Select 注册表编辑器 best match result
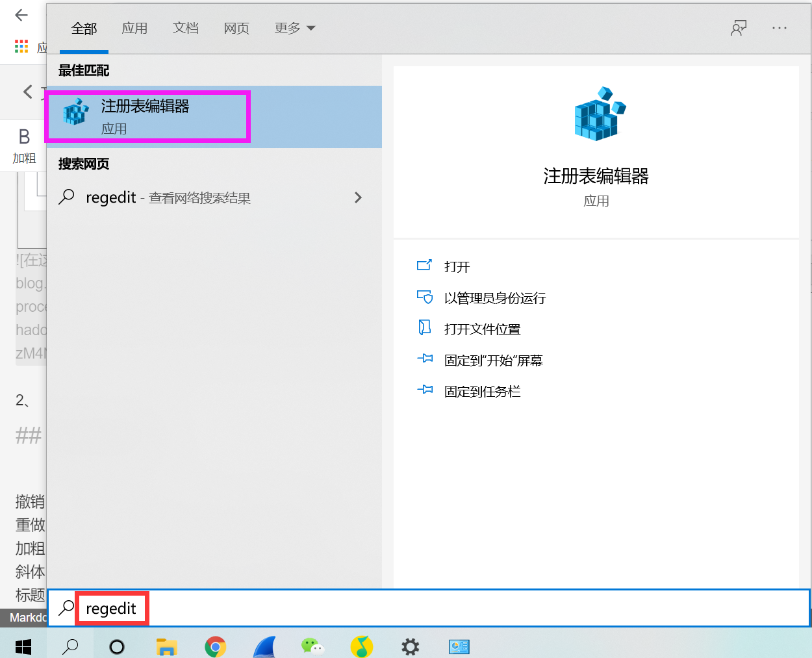Image resolution: width=812 pixels, height=658 pixels. pos(147,116)
